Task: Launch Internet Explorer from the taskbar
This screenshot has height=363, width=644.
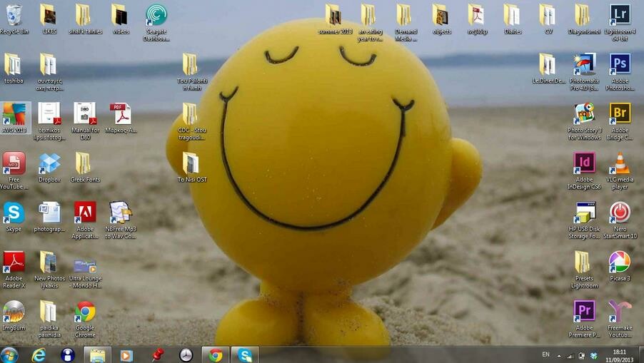Action: (39, 354)
